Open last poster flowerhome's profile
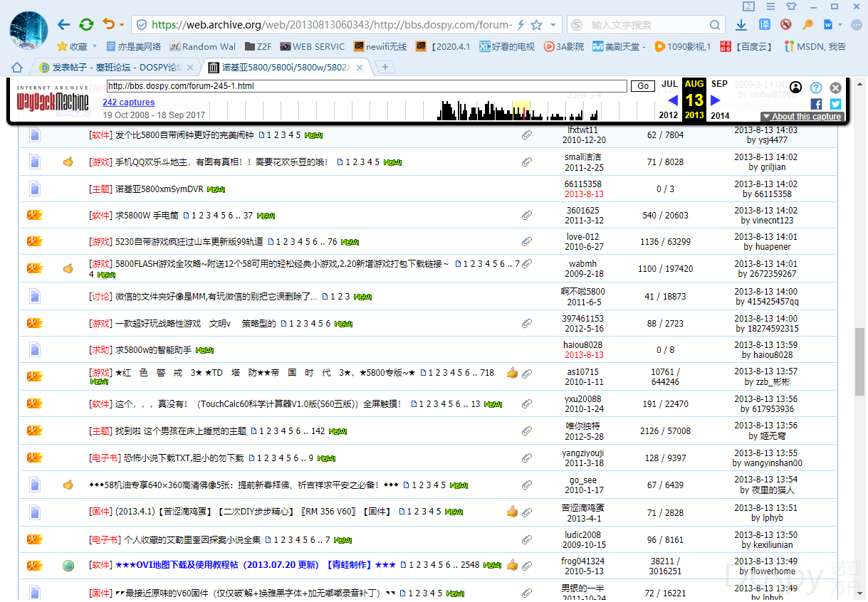This screenshot has height=602, width=868. (772, 571)
